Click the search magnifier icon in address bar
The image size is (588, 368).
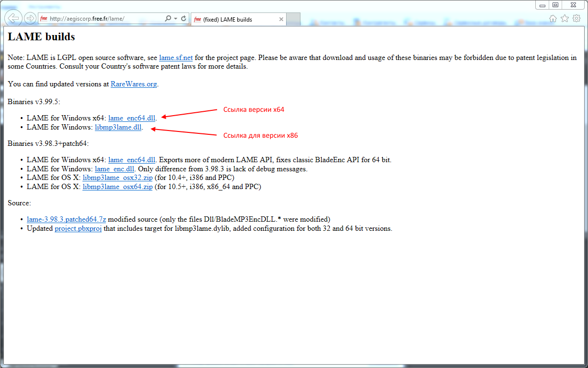(x=168, y=19)
